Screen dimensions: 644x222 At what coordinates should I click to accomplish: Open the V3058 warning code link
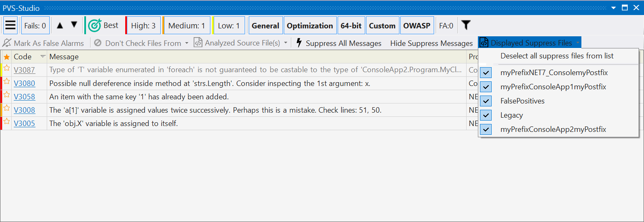[x=24, y=97]
